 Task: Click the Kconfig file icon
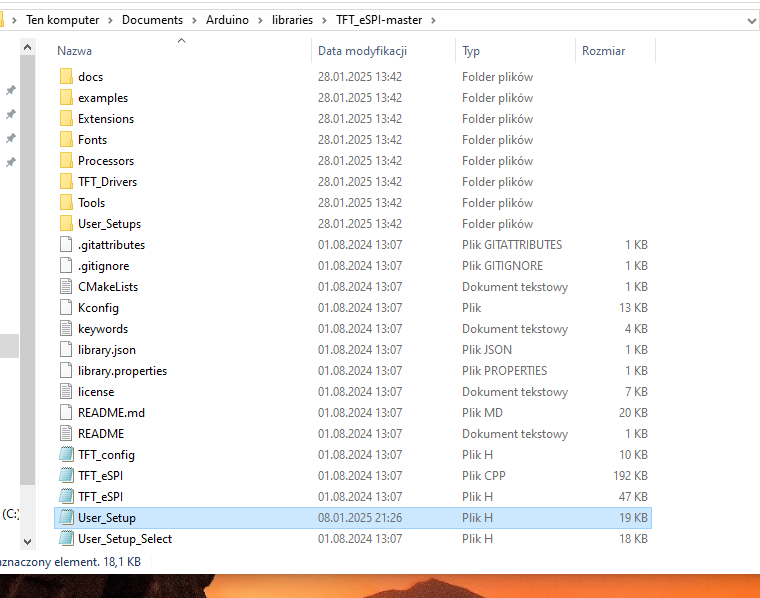pos(66,308)
